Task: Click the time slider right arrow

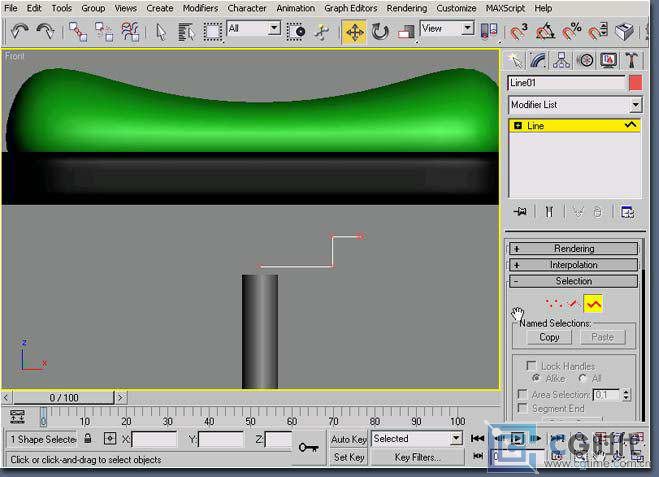Action: (121, 397)
